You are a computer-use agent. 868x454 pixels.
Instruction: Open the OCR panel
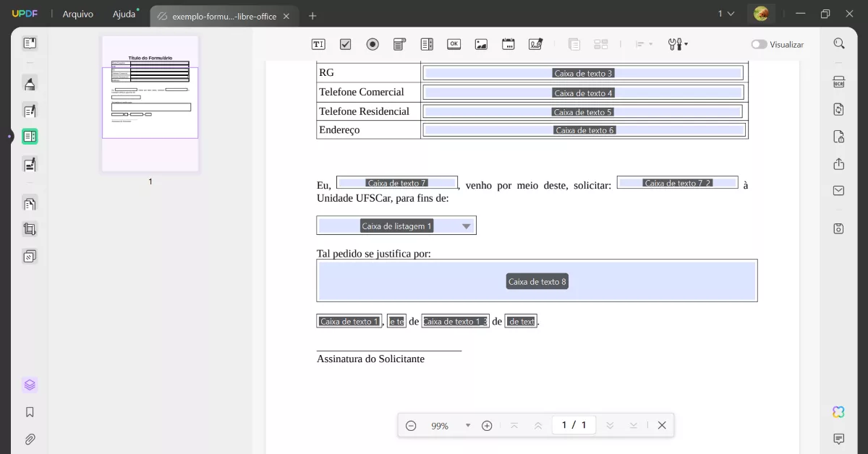pos(838,82)
